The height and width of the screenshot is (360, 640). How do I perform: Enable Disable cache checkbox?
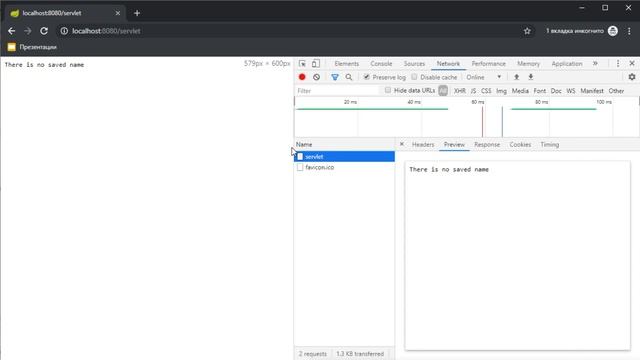pos(414,77)
